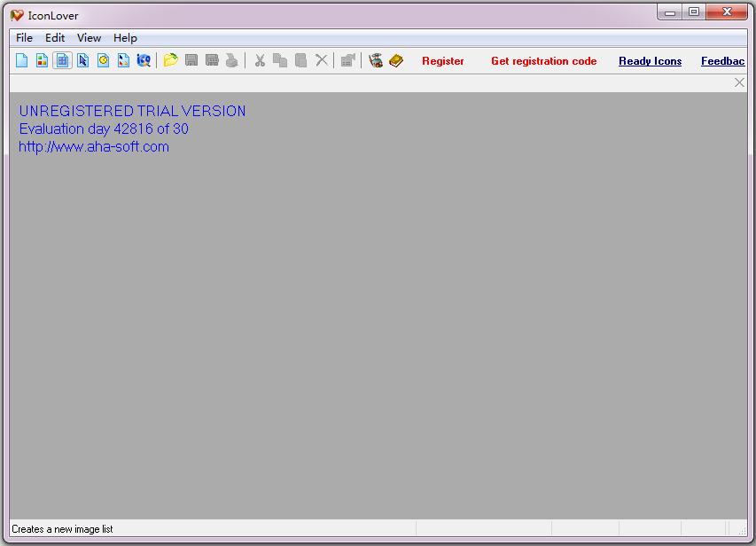756x546 pixels.
Task: Open the File menu
Action: tap(24, 38)
